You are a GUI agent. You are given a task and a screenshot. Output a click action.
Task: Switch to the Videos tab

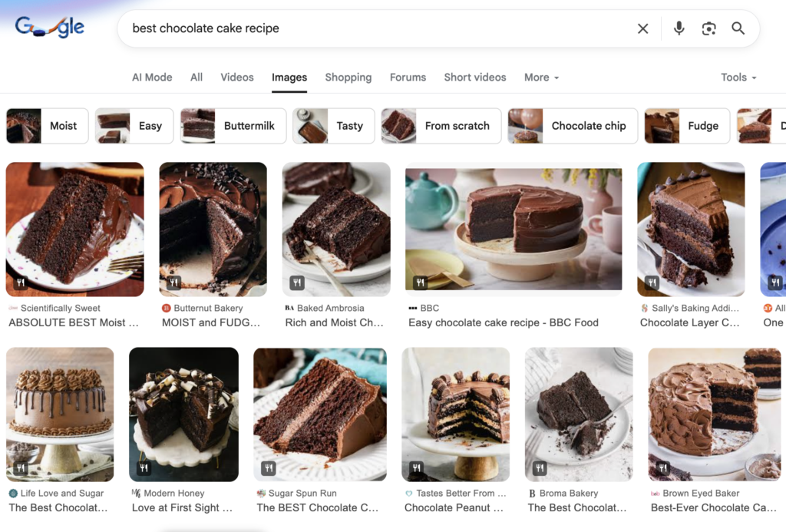(x=236, y=77)
